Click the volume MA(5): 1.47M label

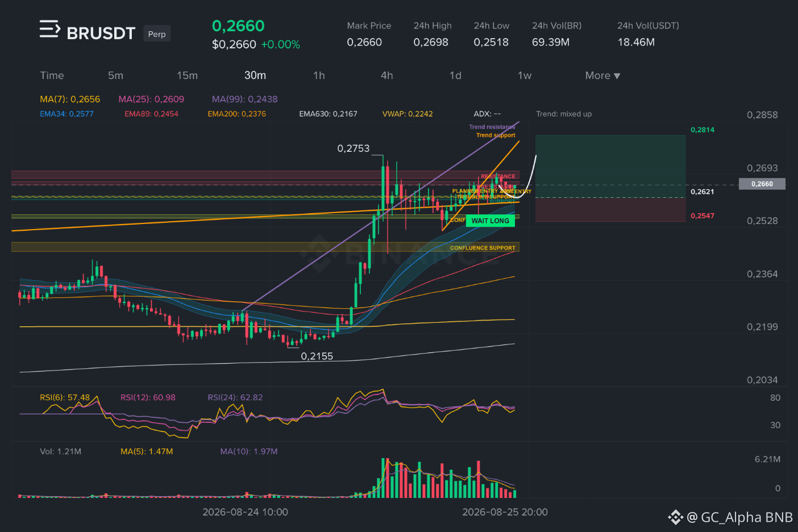147,451
